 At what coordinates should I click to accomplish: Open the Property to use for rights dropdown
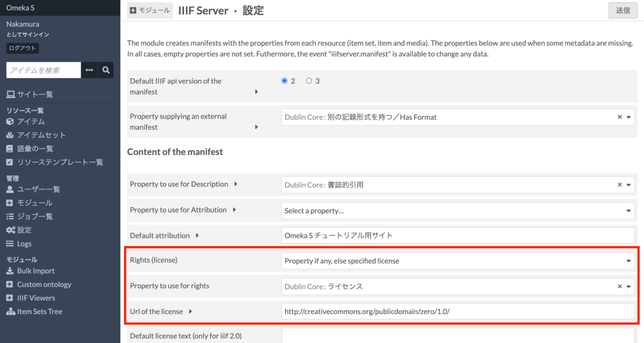click(x=628, y=286)
